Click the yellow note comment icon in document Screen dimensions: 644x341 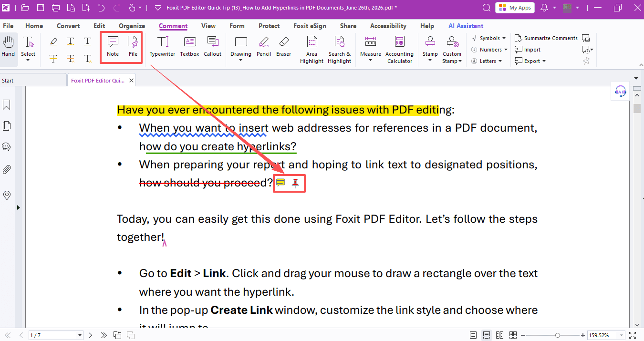tap(280, 183)
